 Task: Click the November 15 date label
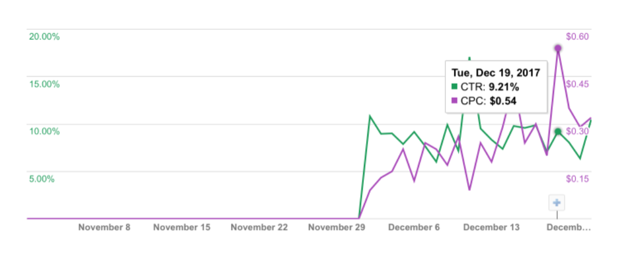pyautogui.click(x=182, y=227)
